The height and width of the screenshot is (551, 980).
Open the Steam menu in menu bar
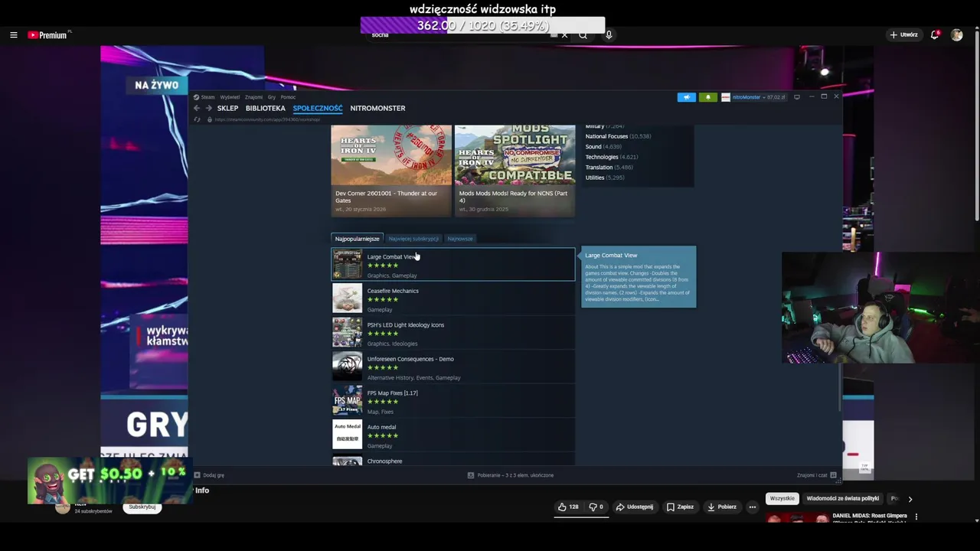204,97
